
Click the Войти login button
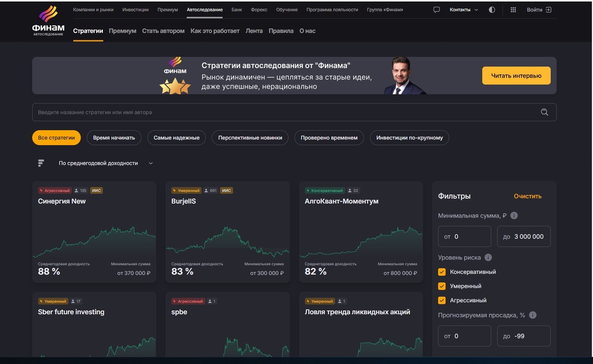[539, 10]
